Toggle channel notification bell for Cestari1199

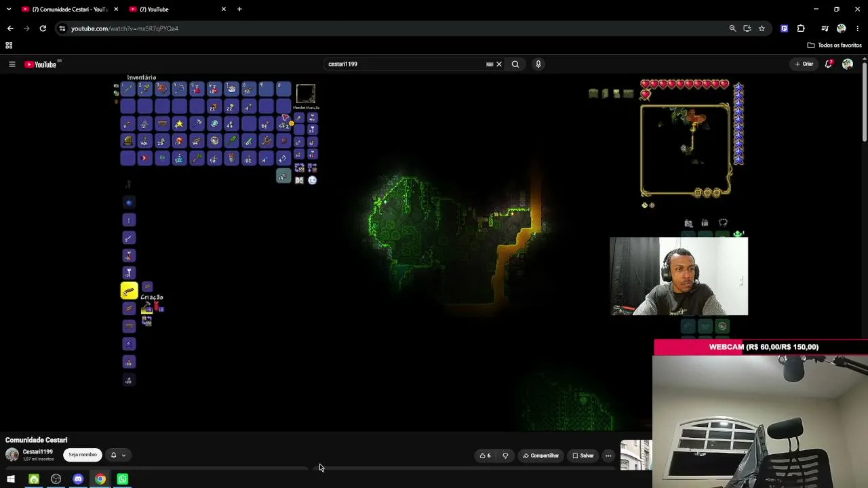[x=113, y=455]
